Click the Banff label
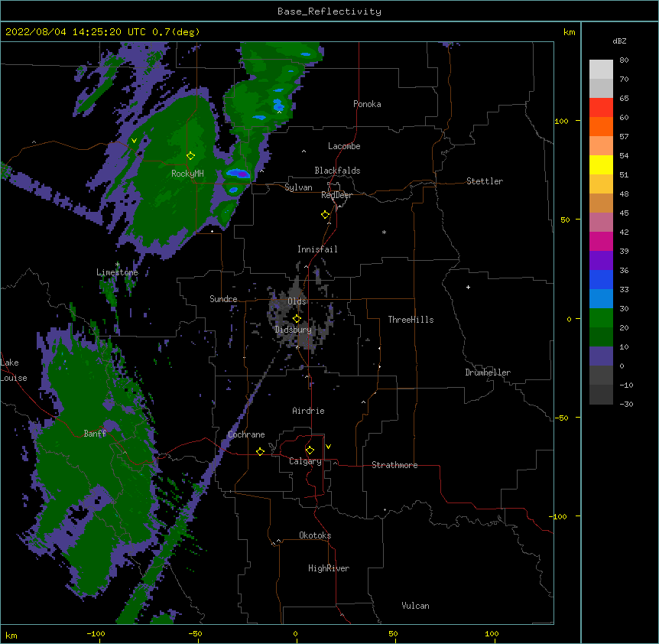Image resolution: width=659 pixels, height=644 pixels. click(x=95, y=434)
